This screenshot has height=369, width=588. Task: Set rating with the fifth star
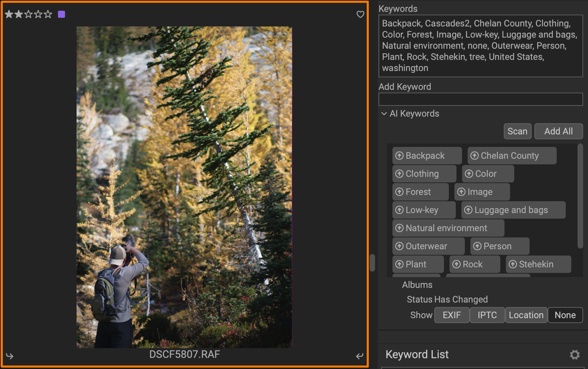click(x=48, y=14)
